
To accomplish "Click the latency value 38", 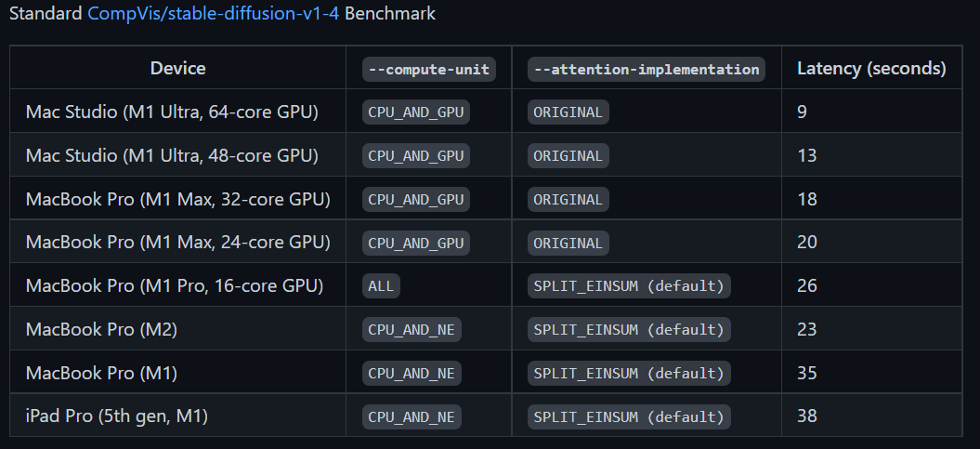I will [807, 416].
